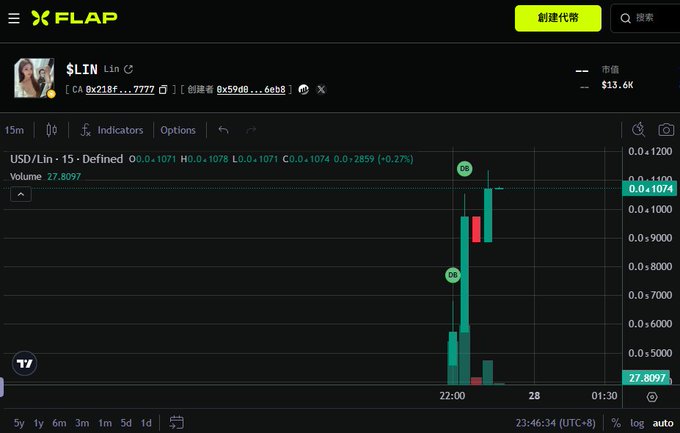Open the go-to-date calendar icon

click(x=177, y=423)
